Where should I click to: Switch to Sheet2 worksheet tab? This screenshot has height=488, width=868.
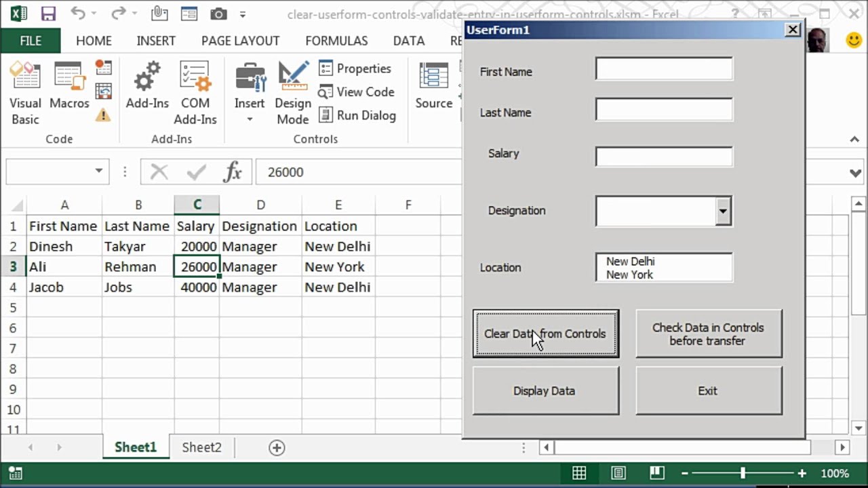[201, 447]
